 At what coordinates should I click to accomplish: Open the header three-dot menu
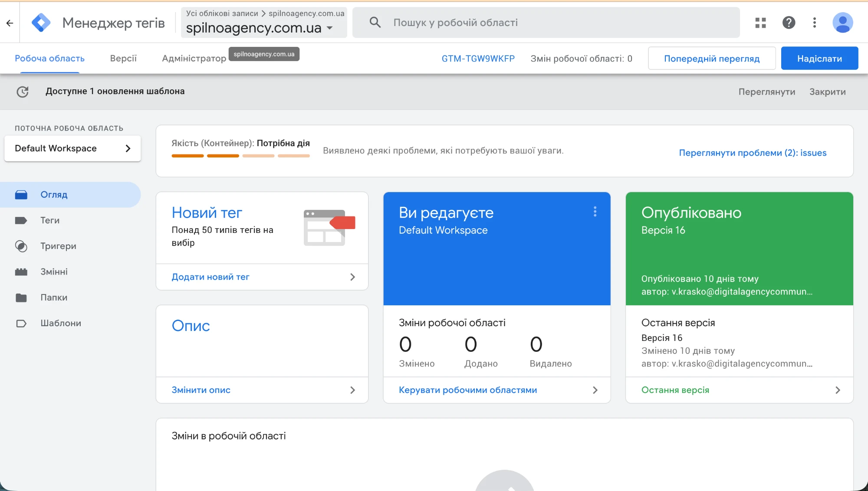pyautogui.click(x=815, y=23)
